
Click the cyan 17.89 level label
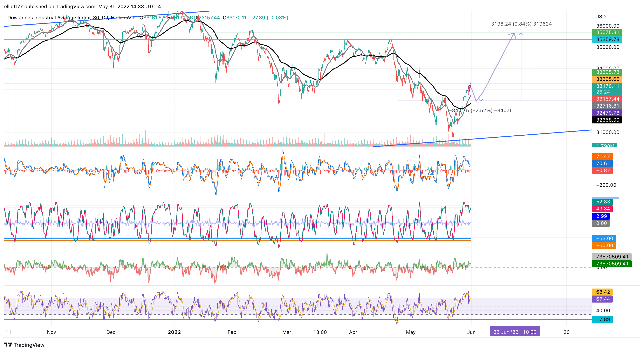(602, 319)
